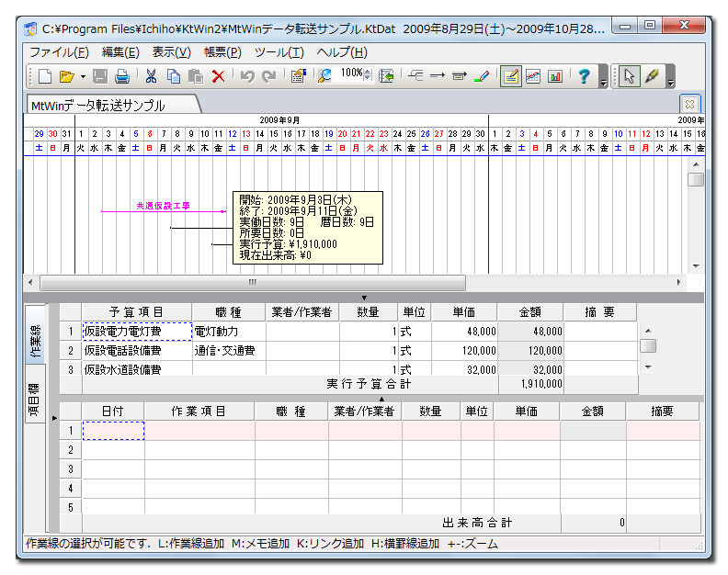Click the 日付 column header
The width and height of the screenshot is (728, 575).
click(113, 412)
